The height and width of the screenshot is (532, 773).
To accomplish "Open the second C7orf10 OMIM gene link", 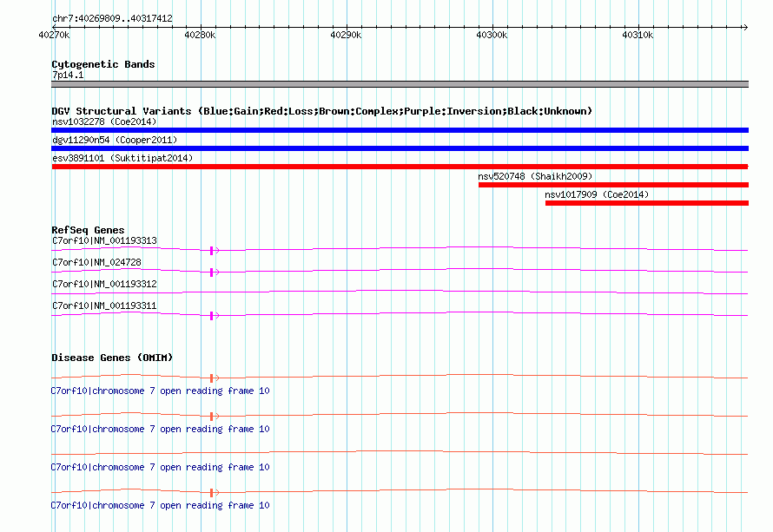I will pos(160,429).
